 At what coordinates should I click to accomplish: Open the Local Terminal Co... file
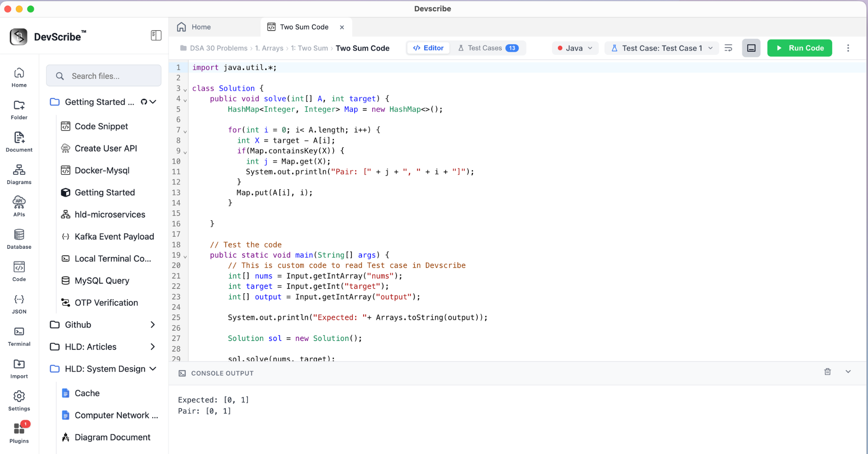coord(113,259)
